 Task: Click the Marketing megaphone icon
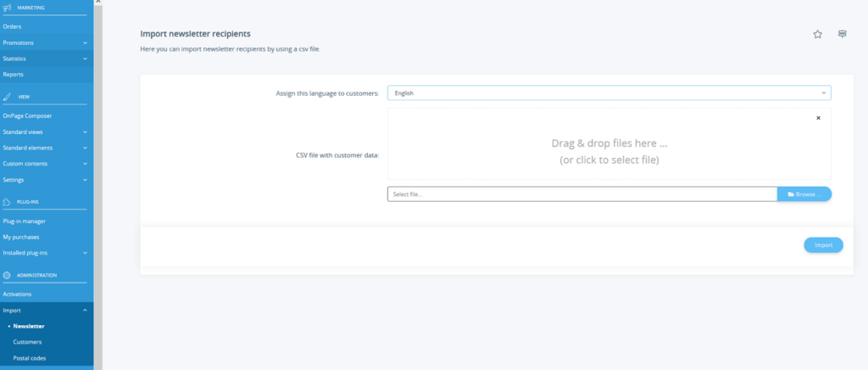pyautogui.click(x=7, y=8)
